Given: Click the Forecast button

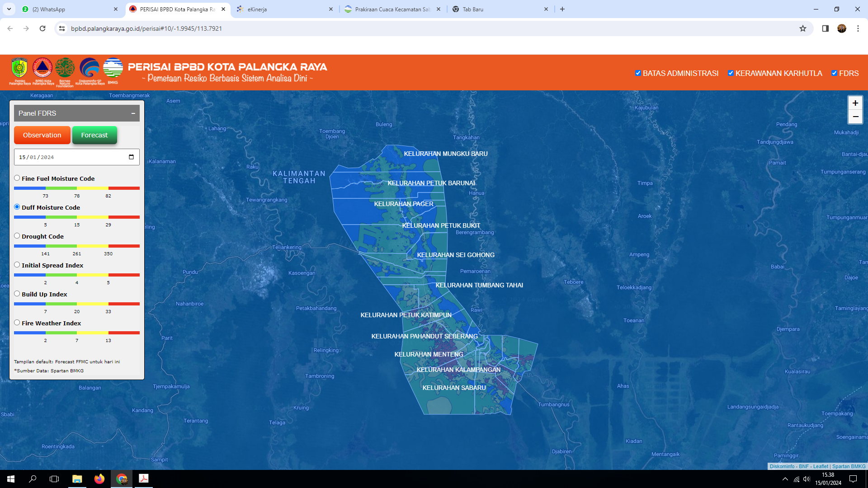Looking at the screenshot, I should (94, 135).
